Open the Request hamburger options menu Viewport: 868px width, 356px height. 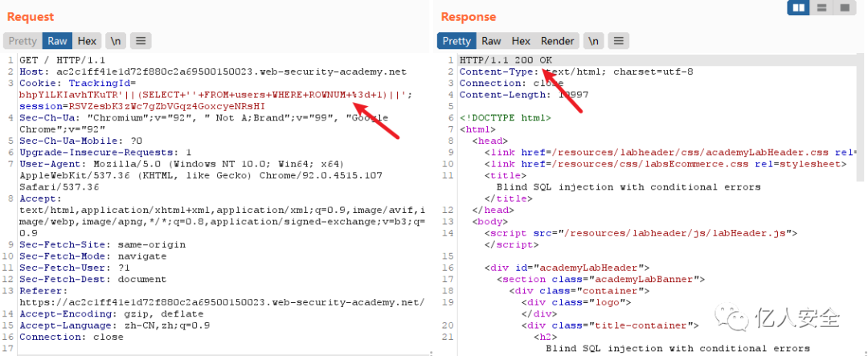pos(141,41)
